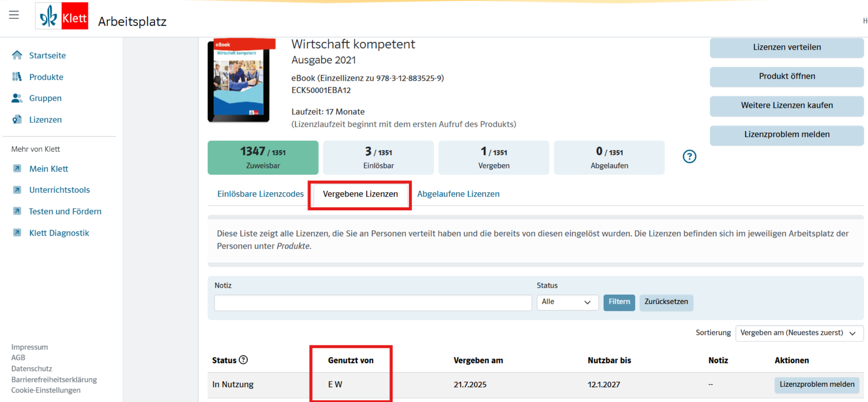This screenshot has width=868, height=402.
Task: Open the hamburger menu icon
Action: 14,15
